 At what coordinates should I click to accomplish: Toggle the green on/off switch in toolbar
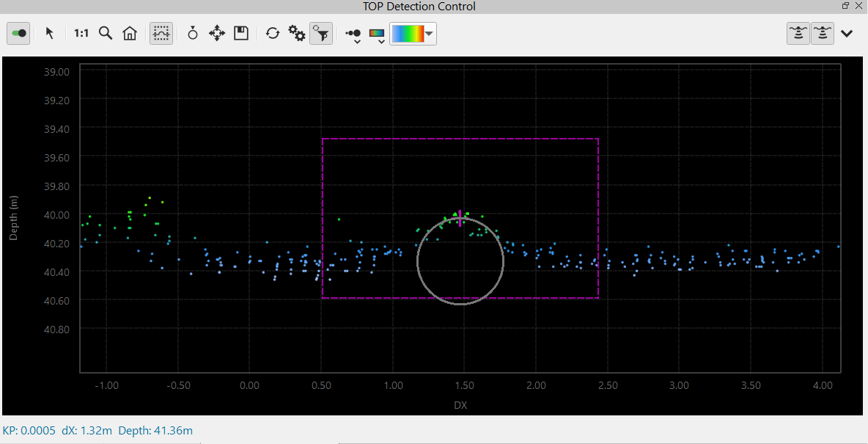19,34
